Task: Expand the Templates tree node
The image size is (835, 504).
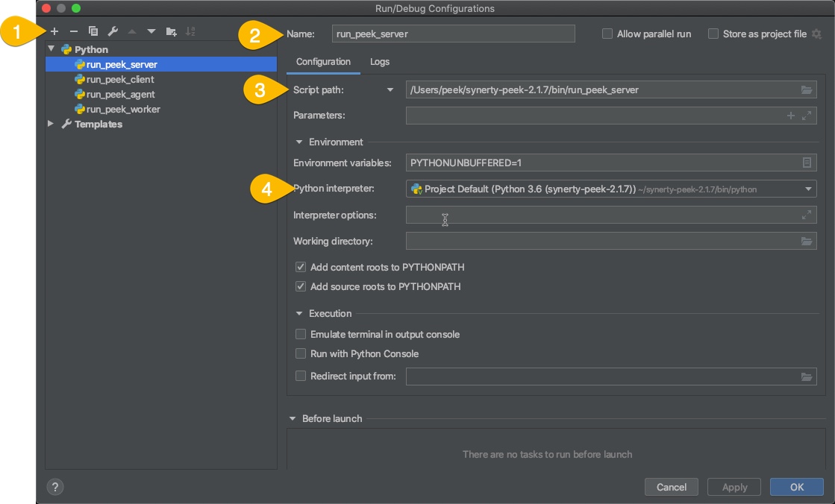Action: click(51, 124)
